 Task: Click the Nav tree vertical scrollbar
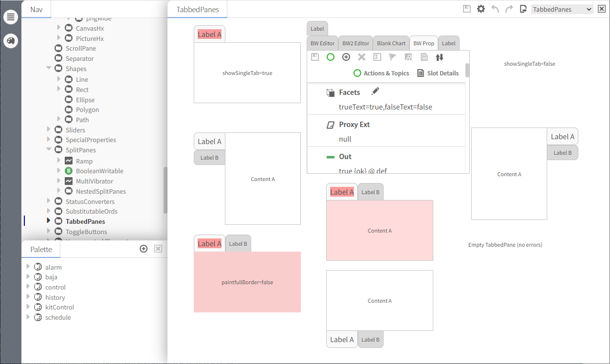165,190
